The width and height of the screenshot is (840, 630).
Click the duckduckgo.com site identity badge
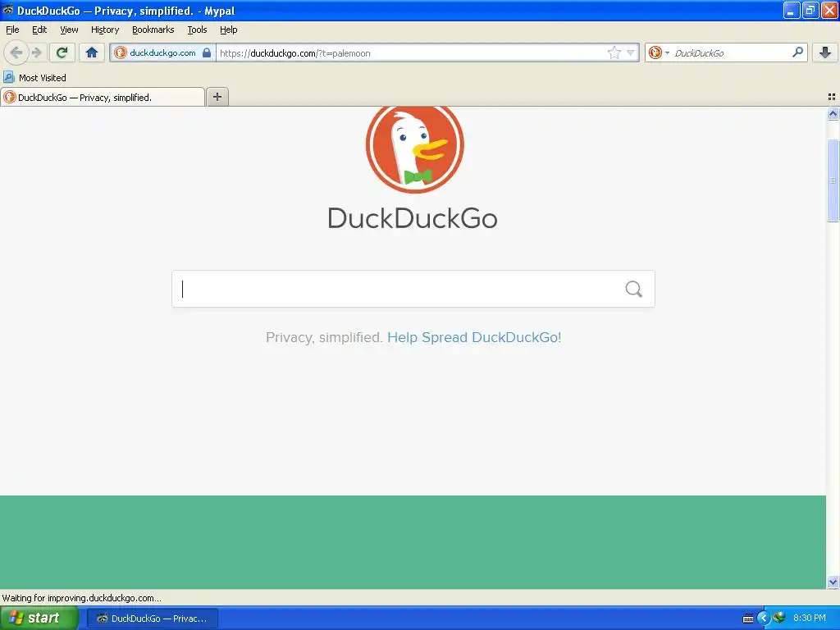click(x=162, y=52)
